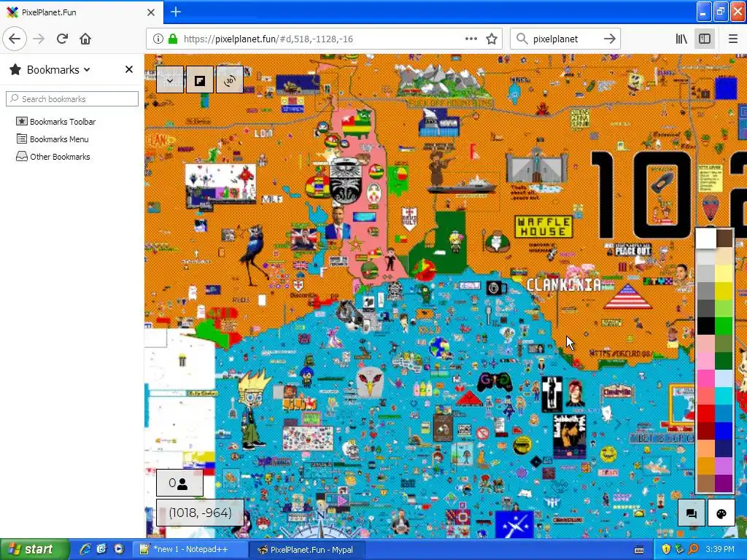Click the online users counter
This screenshot has width=747, height=560.
[179, 483]
